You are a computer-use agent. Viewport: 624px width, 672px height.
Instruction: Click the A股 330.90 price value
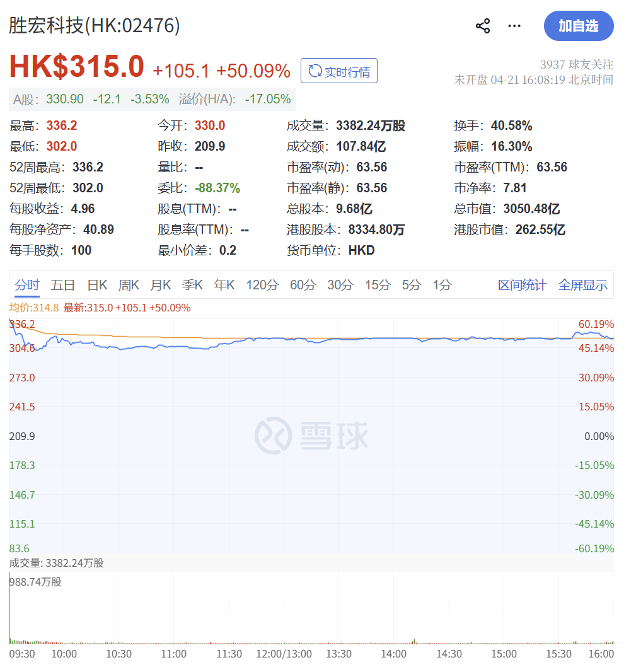[x=65, y=99]
